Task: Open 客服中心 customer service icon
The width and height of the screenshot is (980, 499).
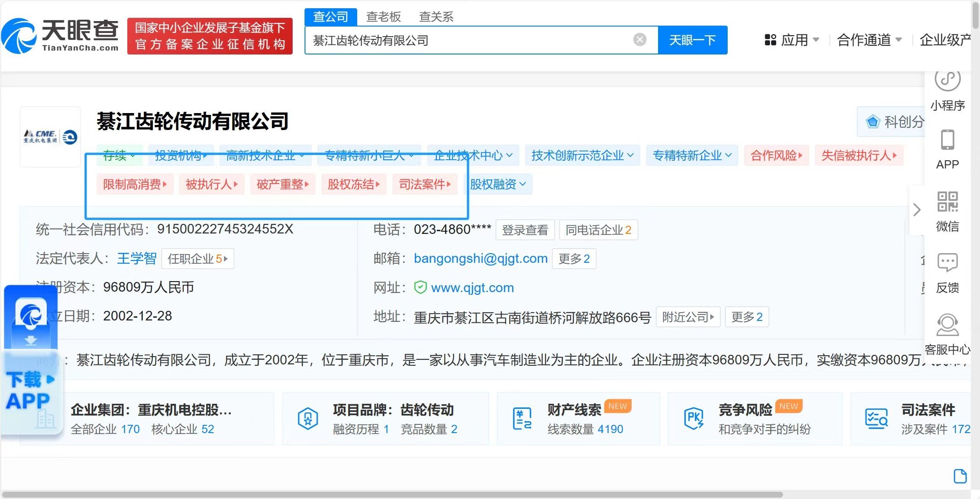Action: 947,325
